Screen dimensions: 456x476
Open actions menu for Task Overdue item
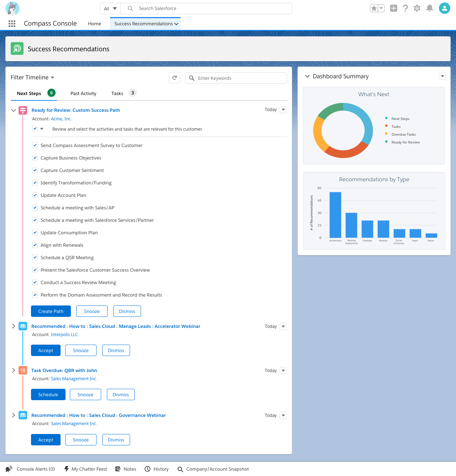[283, 371]
